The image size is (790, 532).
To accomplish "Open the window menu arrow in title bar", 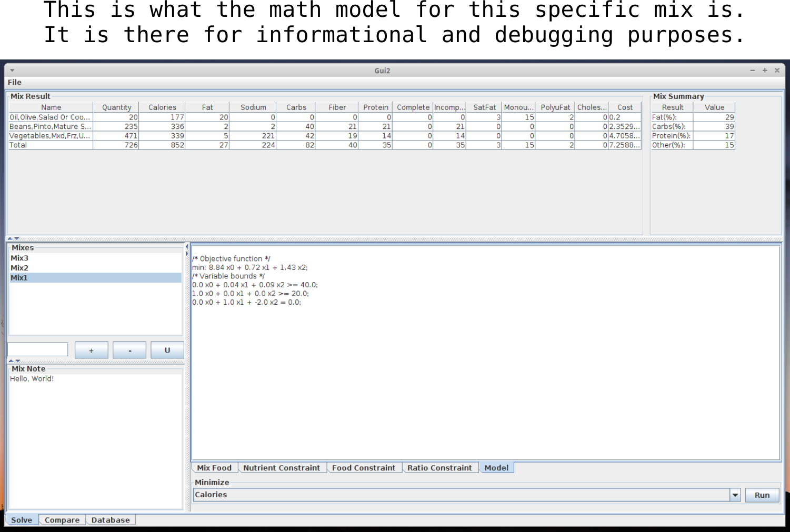I will 12,71.
